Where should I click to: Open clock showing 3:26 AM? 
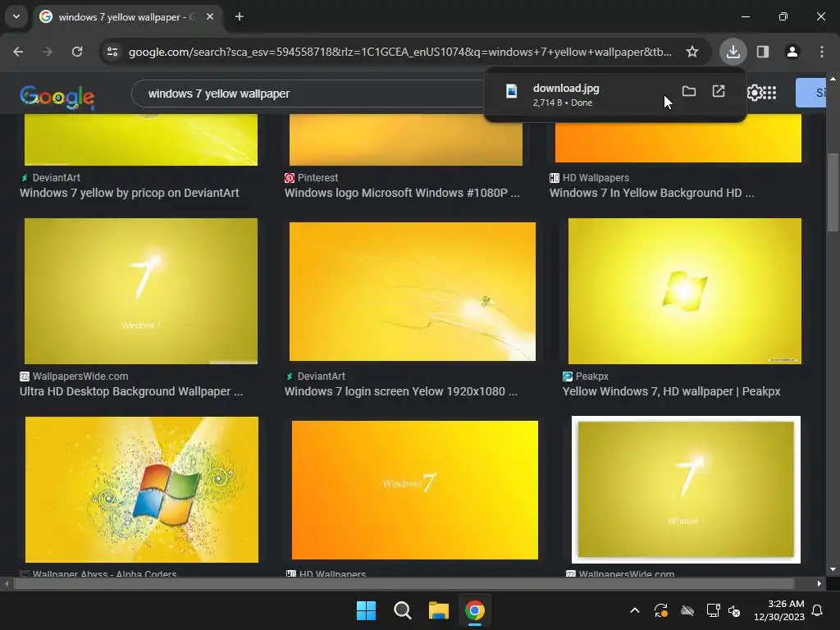[x=779, y=610]
